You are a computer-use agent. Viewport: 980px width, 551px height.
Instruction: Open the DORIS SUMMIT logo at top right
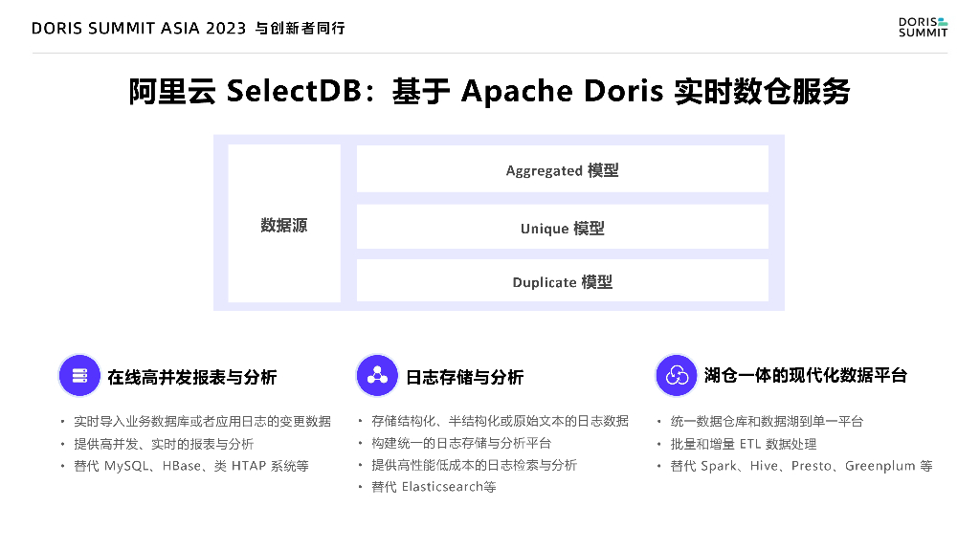922,28
